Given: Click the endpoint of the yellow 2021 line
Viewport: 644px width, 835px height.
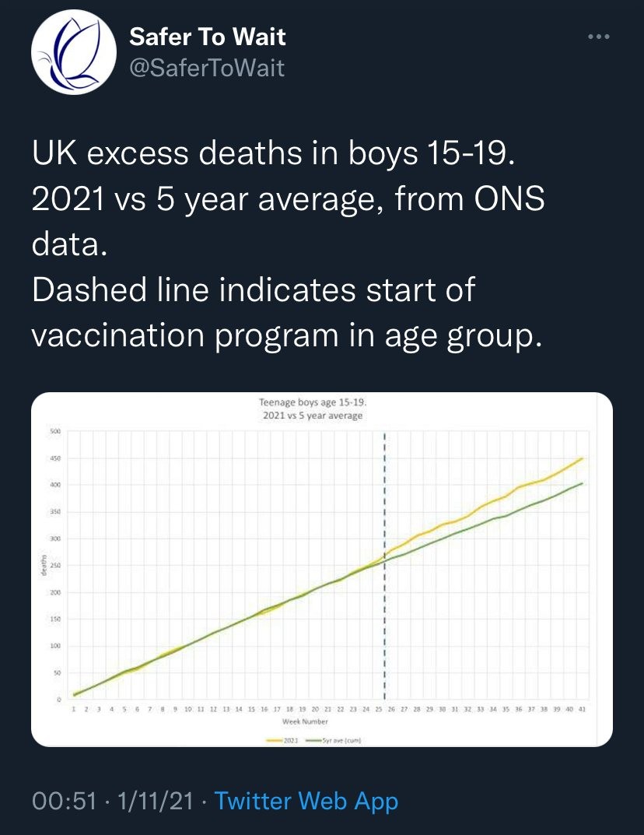Looking at the screenshot, I should point(582,458).
